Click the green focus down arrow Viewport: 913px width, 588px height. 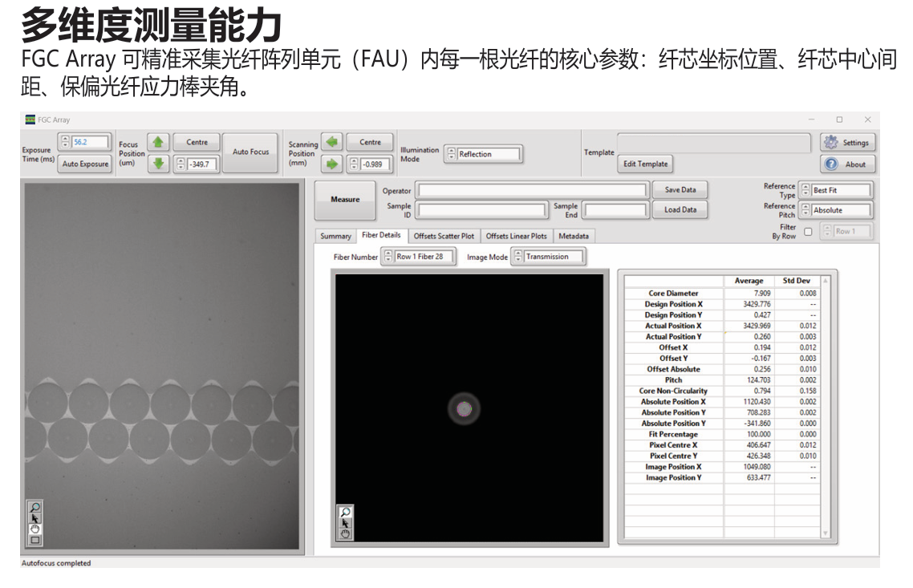pyautogui.click(x=158, y=164)
